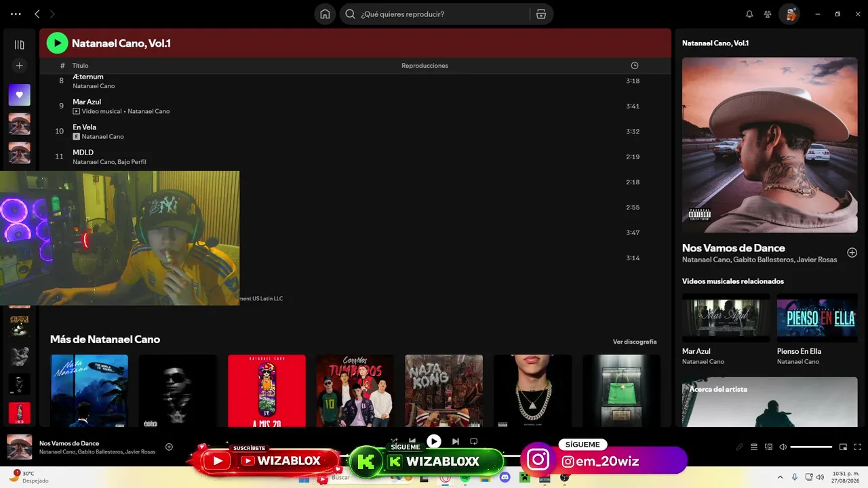
Task: Show lyrics with the microphone icon
Action: click(740, 447)
